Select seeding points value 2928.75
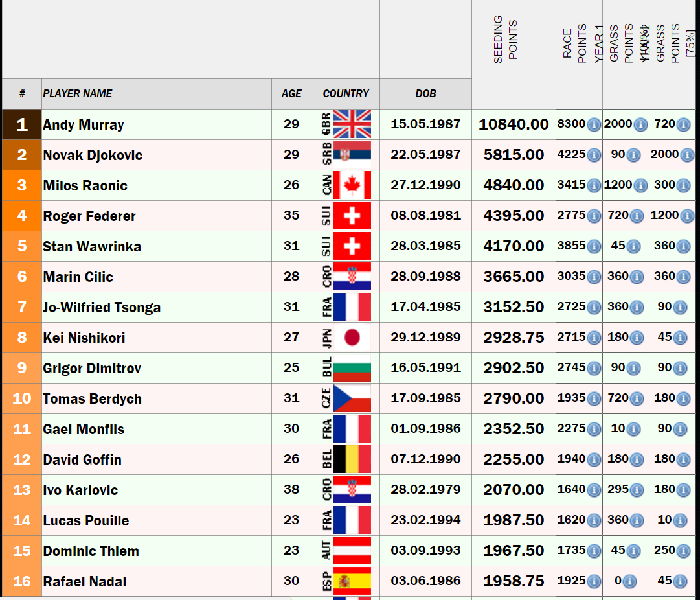The width and height of the screenshot is (700, 600). pos(514,338)
